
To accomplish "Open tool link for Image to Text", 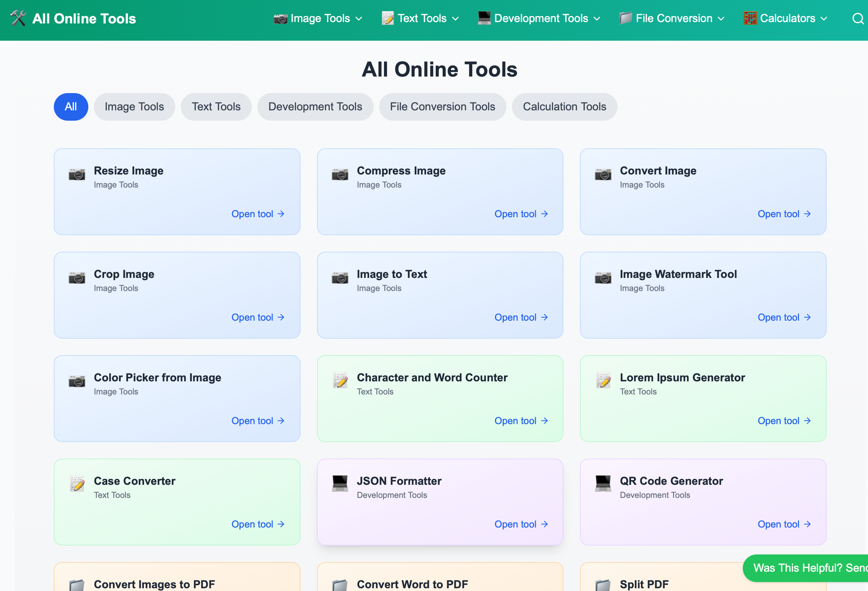I will 521,317.
